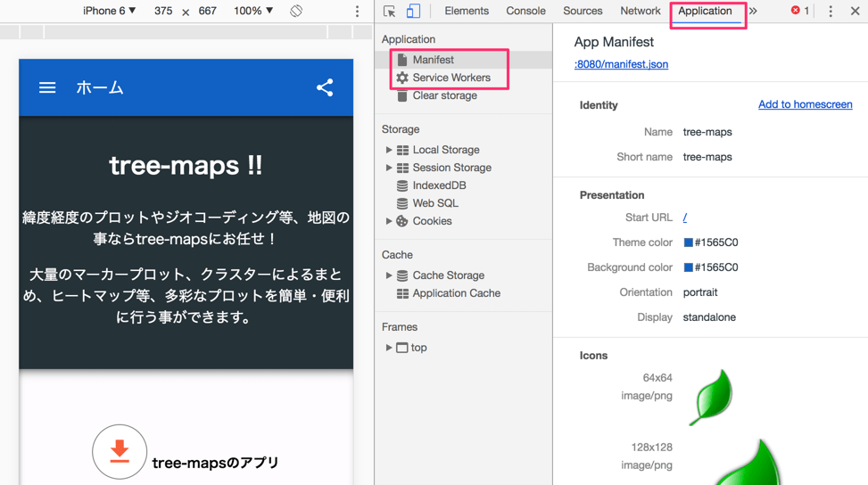Expand the top frame tree node
868x485 pixels.
coord(389,348)
